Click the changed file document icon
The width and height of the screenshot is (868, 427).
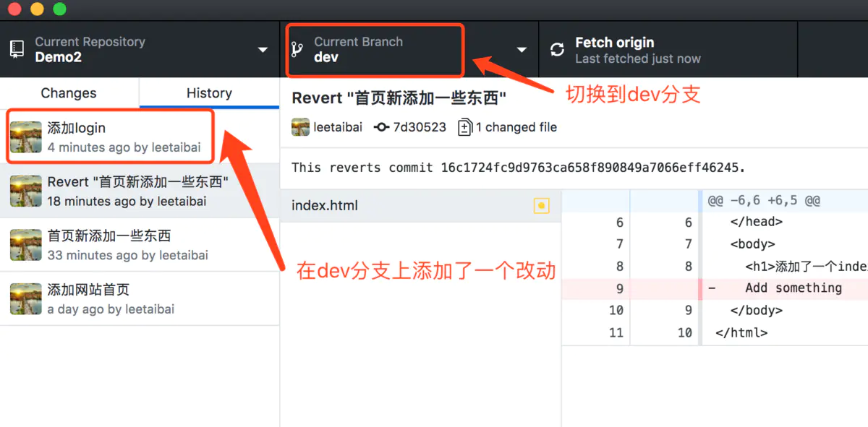pos(464,126)
